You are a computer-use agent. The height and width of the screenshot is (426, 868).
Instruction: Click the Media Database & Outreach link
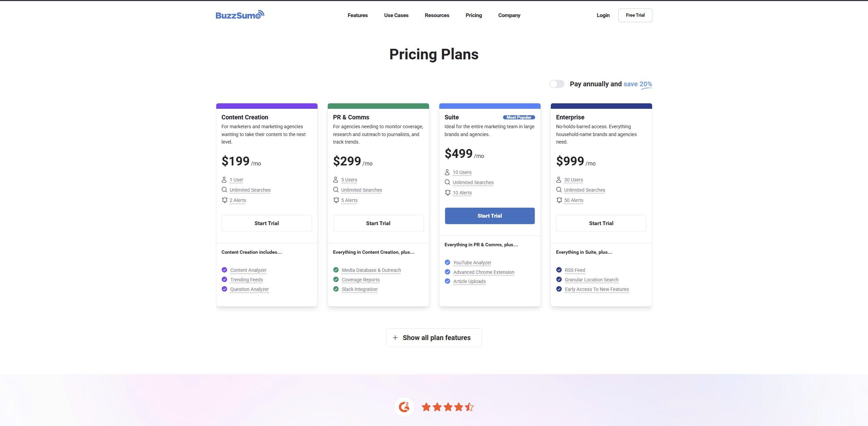(371, 270)
